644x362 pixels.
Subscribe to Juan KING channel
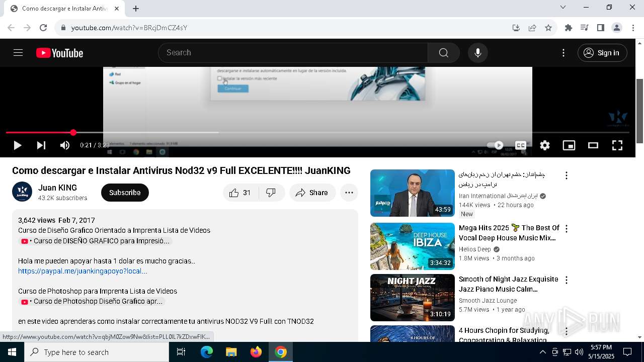tap(125, 193)
